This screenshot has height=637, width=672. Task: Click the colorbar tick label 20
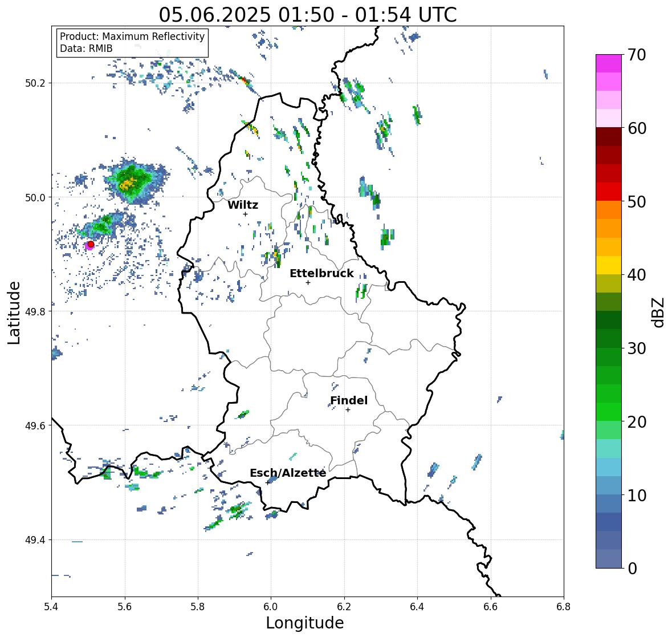point(637,421)
